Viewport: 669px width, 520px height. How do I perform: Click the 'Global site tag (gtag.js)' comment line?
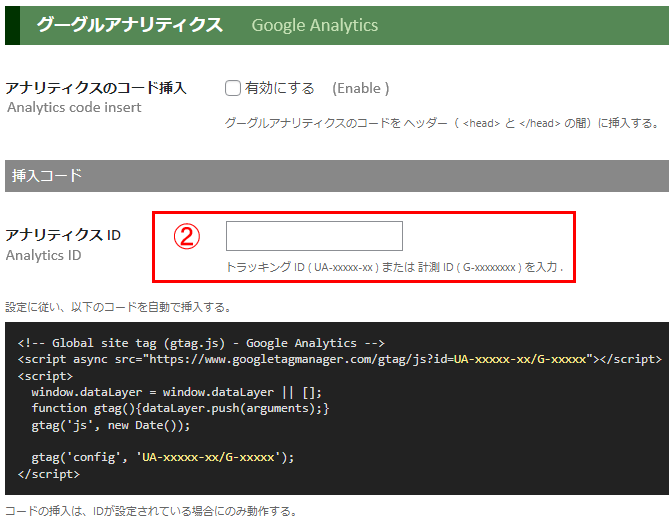coord(201,343)
